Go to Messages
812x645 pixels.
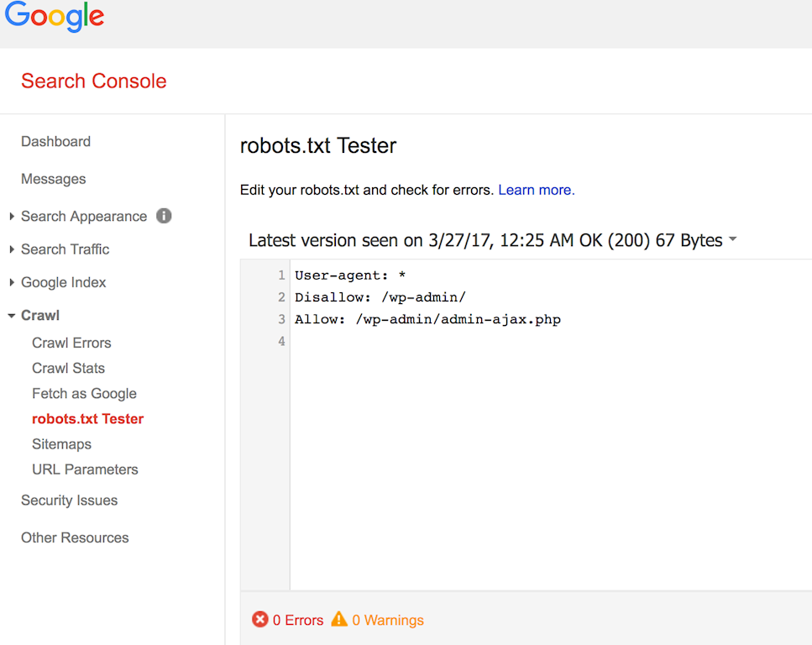point(54,179)
